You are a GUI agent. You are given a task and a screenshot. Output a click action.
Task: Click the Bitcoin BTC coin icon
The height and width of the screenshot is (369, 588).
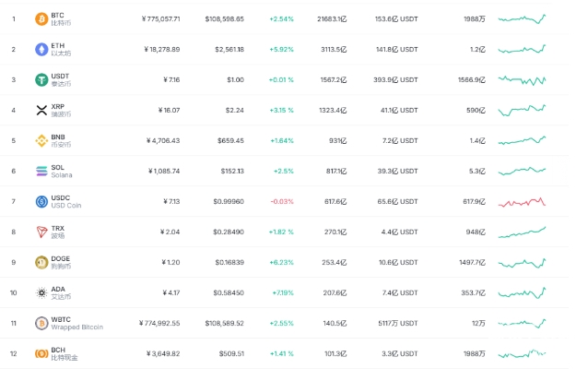[41, 18]
